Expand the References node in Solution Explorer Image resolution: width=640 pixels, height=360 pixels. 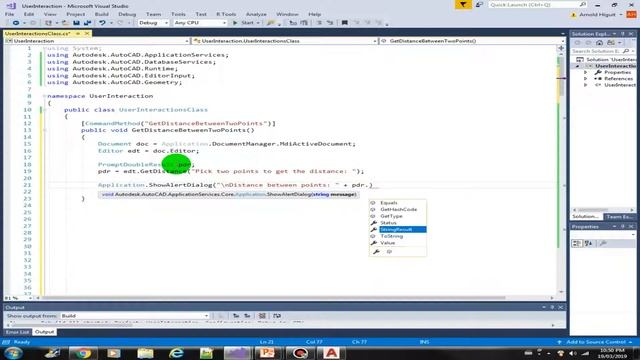586,78
